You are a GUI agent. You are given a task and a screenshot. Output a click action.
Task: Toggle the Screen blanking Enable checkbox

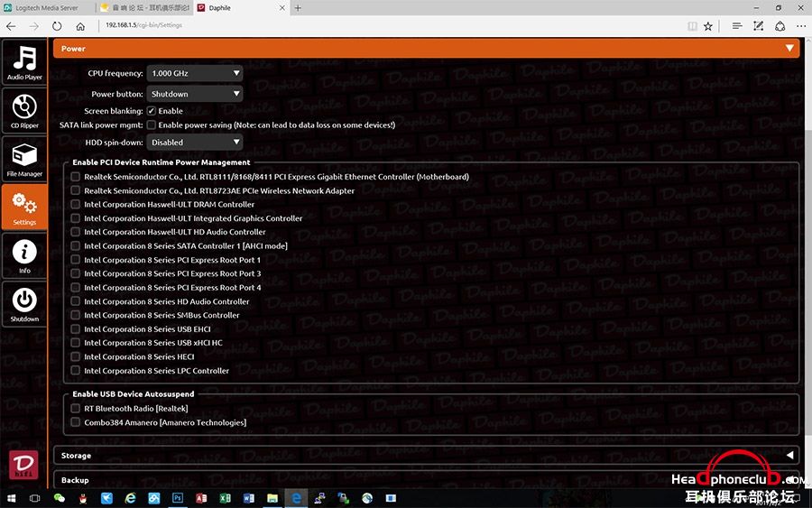click(x=152, y=111)
